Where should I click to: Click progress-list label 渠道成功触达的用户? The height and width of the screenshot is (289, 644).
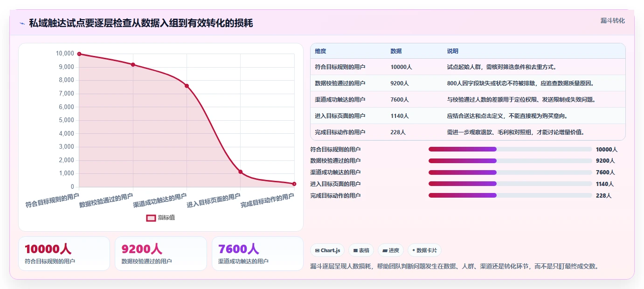point(335,172)
